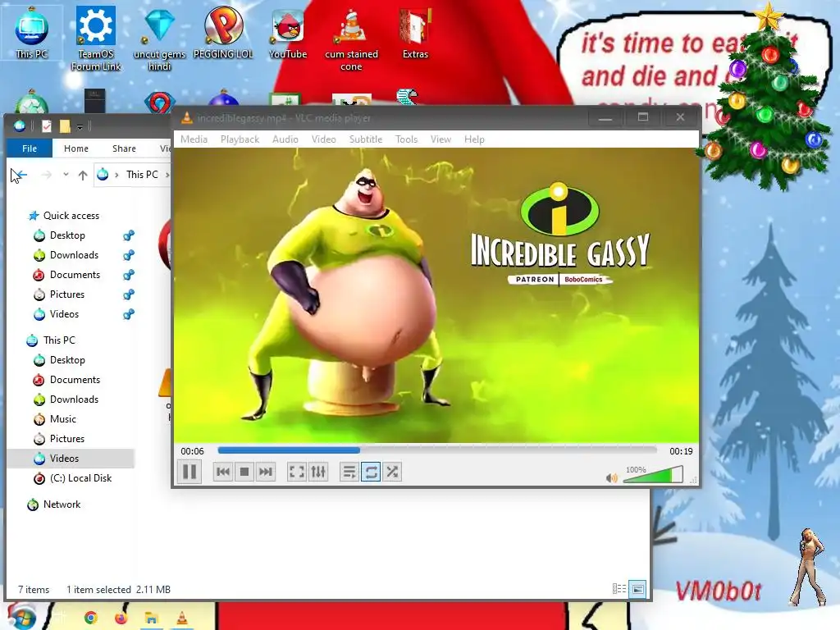Open the Help menu in VLC
The width and height of the screenshot is (840, 630).
(x=474, y=139)
